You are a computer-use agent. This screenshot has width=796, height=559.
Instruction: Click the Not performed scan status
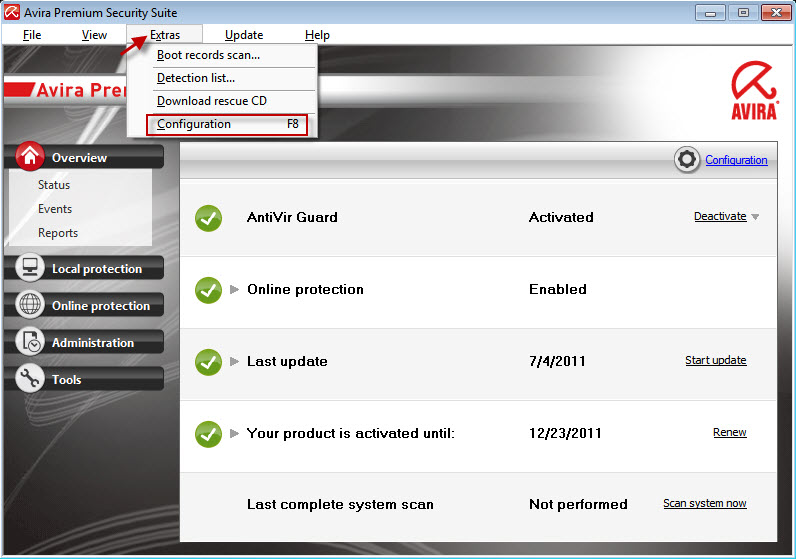[x=578, y=504]
